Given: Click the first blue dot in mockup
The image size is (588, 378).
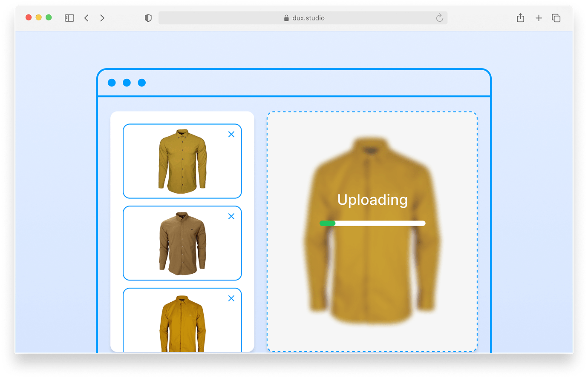Looking at the screenshot, I should (112, 83).
